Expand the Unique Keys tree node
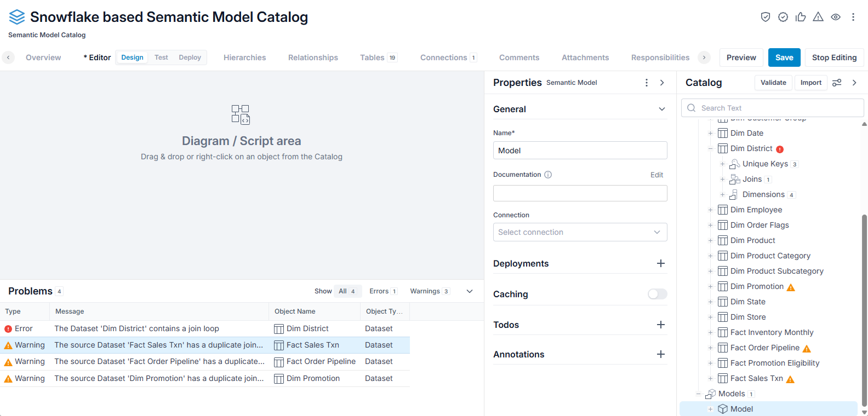The image size is (868, 416). [722, 164]
